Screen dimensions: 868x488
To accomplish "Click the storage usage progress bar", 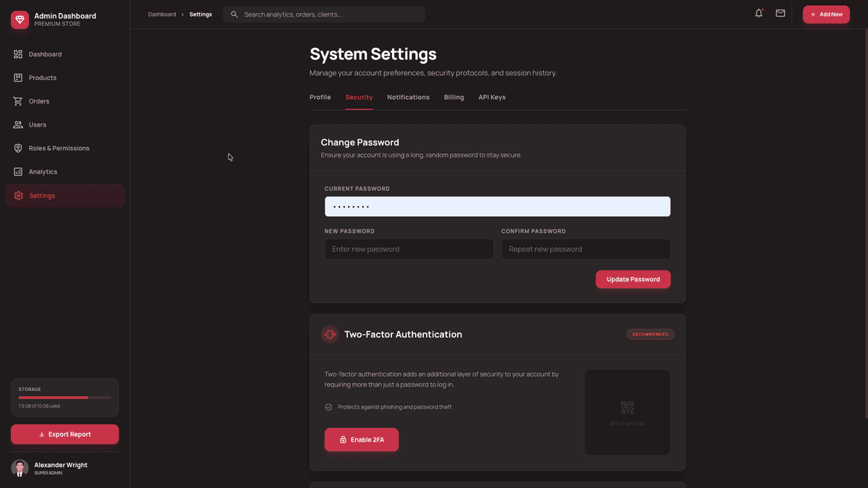I will tap(64, 398).
